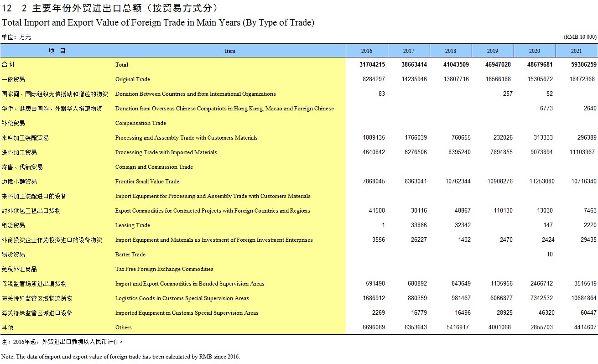Screen dimensions: 598x364
Task: Click the English note about RMB since 2016
Action: (120, 357)
